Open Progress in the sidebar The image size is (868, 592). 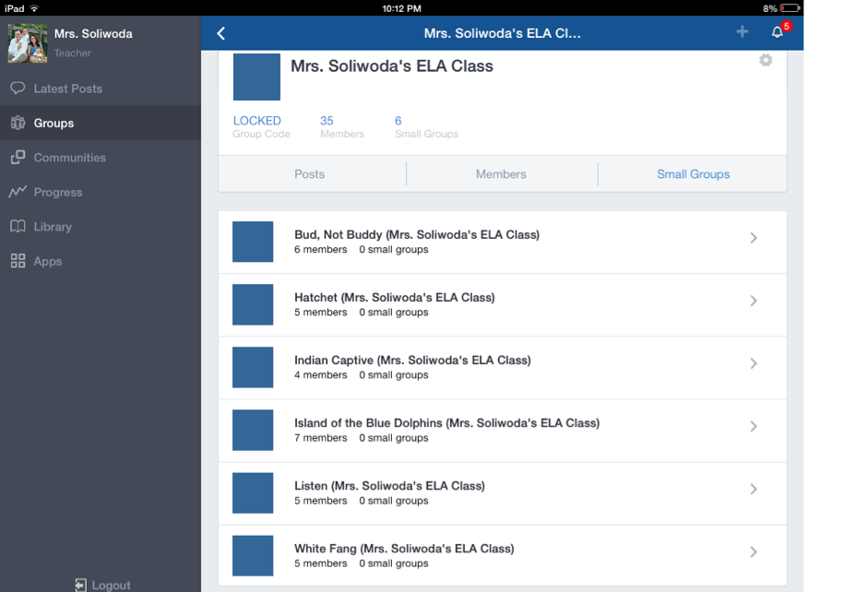[x=57, y=192]
